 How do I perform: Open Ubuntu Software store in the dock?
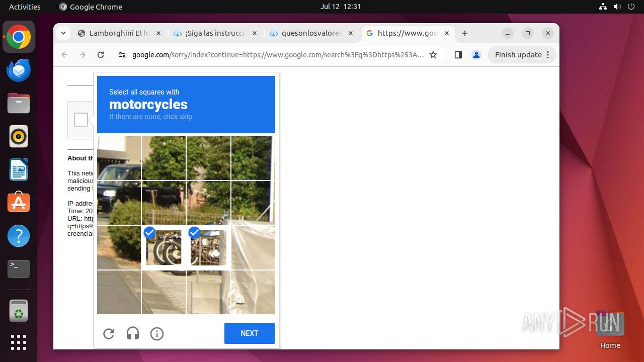[x=19, y=203]
